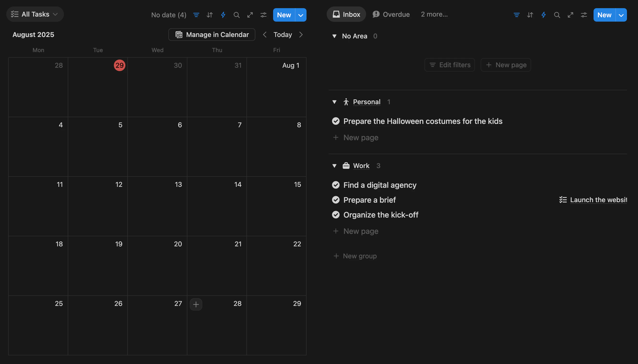Viewport: 638px width, 364px height.
Task: Expand the right panel to fullscreen
Action: click(571, 15)
